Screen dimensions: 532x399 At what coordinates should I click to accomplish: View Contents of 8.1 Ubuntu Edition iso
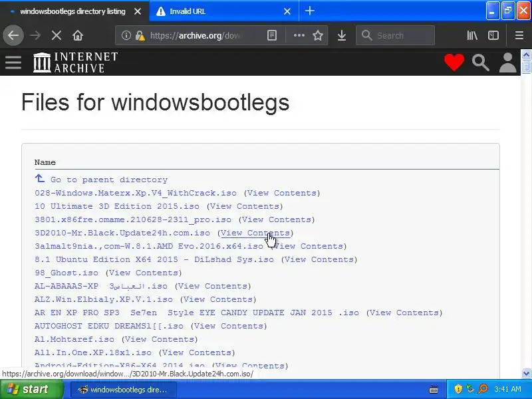[x=319, y=259]
